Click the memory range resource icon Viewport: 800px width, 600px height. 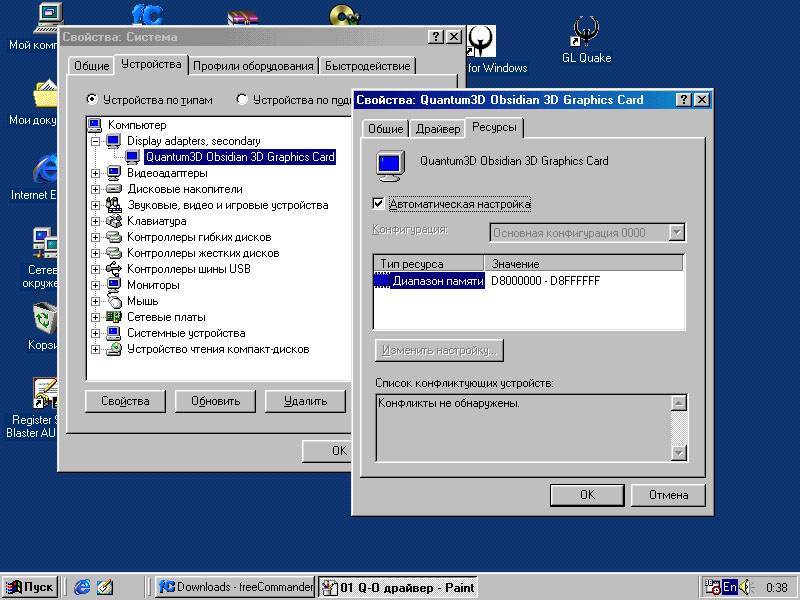tap(382, 281)
